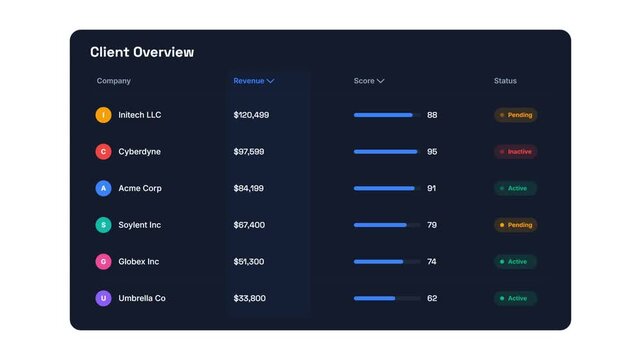Click the blue Acme Corp avatar icon
641x360 pixels.
point(103,188)
